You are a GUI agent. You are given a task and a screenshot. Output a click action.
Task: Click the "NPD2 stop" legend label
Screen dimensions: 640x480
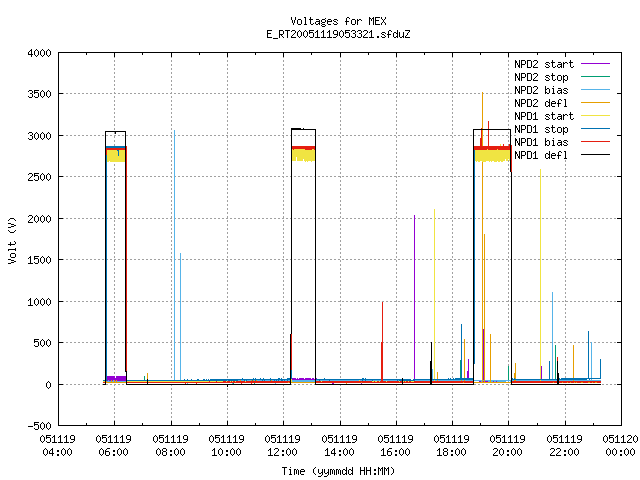pyautogui.click(x=541, y=77)
